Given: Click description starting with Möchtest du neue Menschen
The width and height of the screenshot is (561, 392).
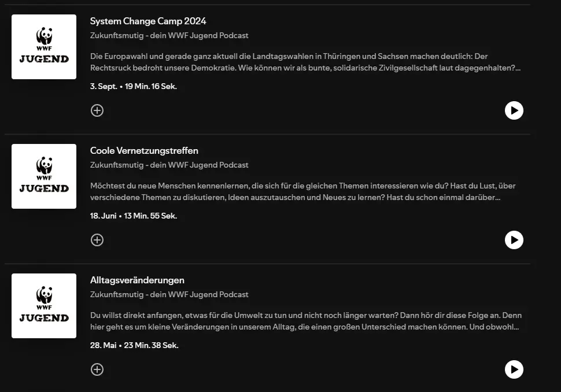Looking at the screenshot, I should click(x=302, y=191).
